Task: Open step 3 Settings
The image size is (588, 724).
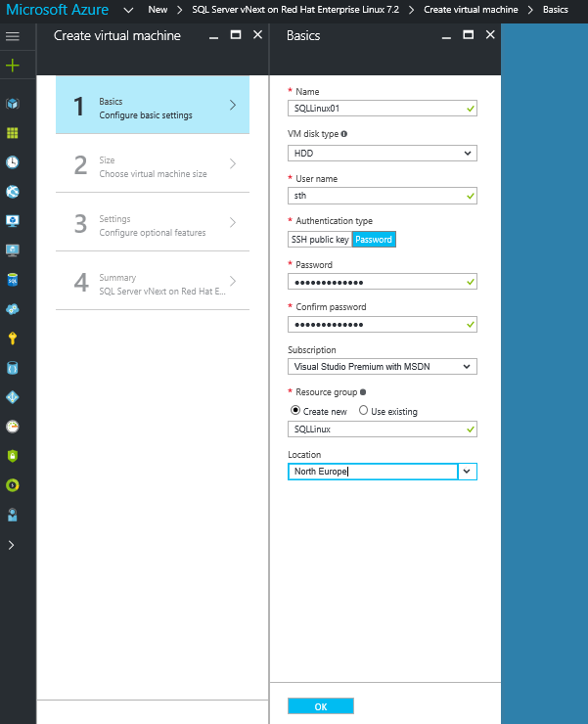Action: pyautogui.click(x=153, y=222)
